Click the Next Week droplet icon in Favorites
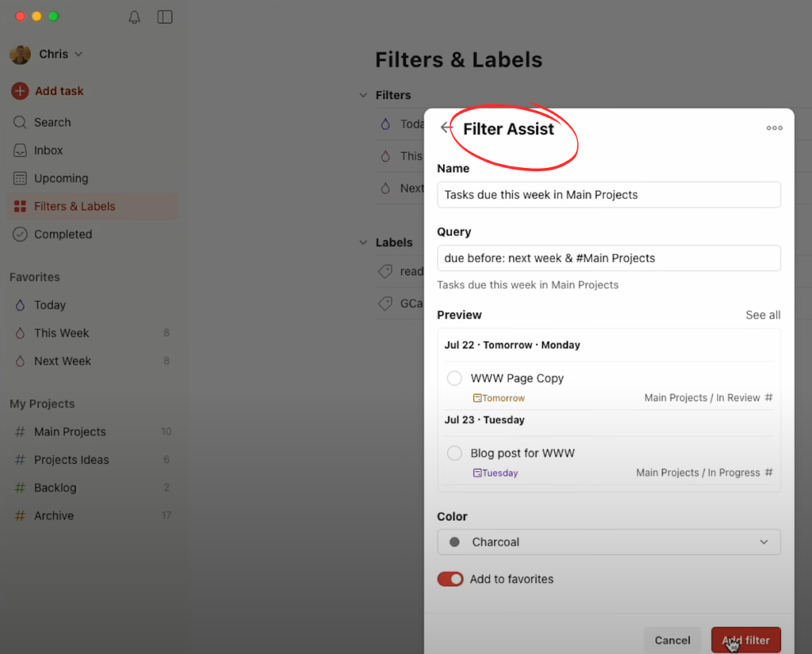The width and height of the screenshot is (812, 654). click(x=20, y=361)
